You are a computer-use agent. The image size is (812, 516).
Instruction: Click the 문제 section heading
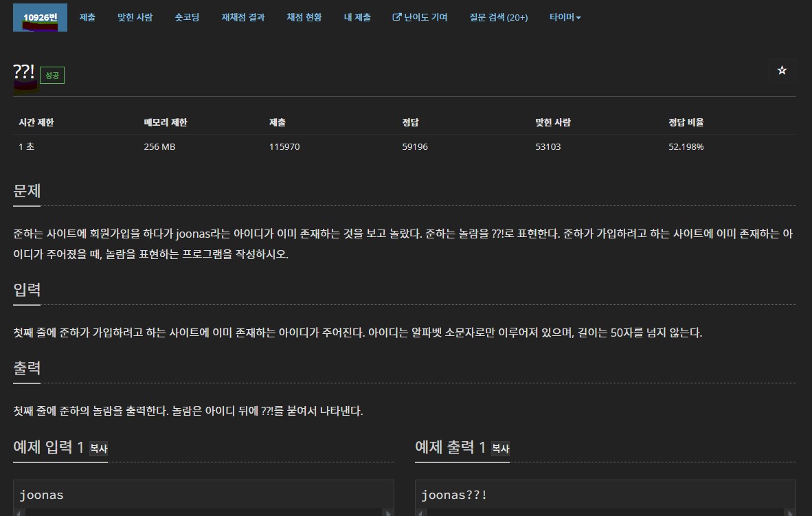27,190
